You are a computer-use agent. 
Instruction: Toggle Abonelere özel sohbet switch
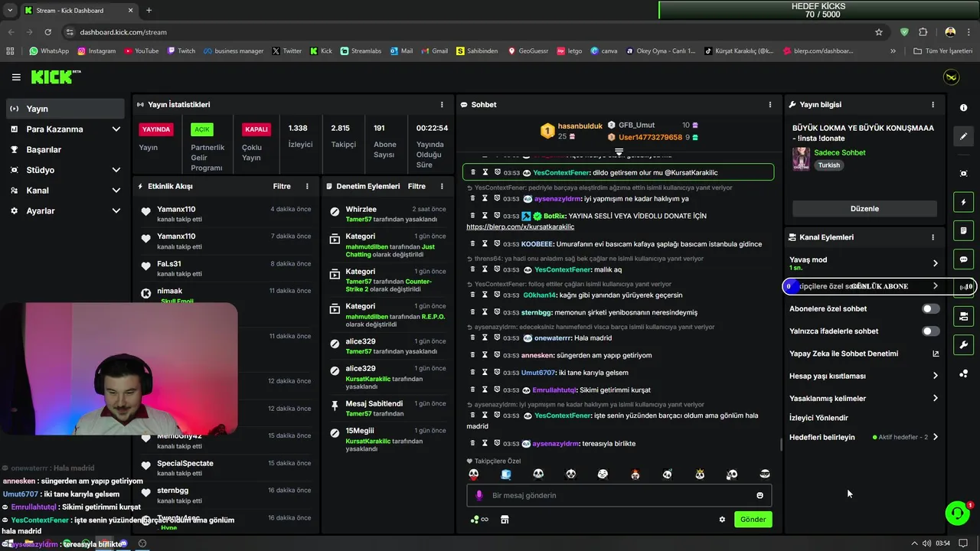pyautogui.click(x=930, y=308)
